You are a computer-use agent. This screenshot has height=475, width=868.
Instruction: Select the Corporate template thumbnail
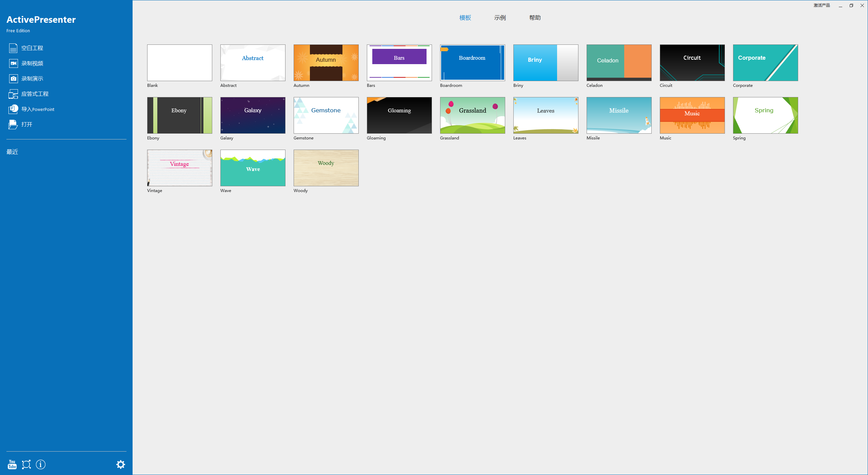point(765,63)
